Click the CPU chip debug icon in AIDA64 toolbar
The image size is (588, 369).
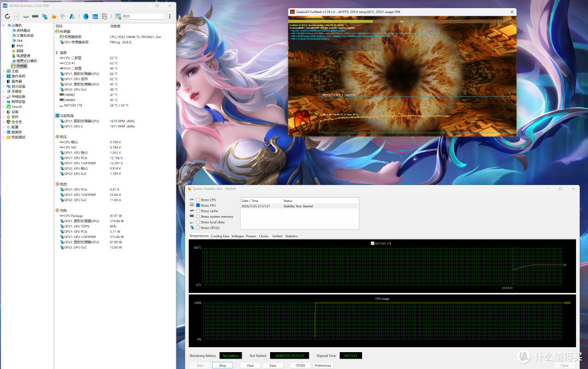pos(26,16)
